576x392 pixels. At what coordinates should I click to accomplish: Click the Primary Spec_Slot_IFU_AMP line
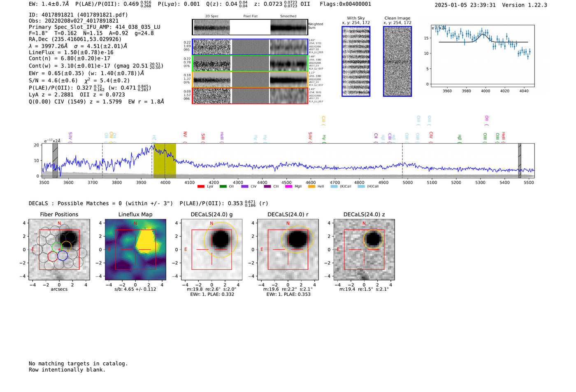coord(95,27)
